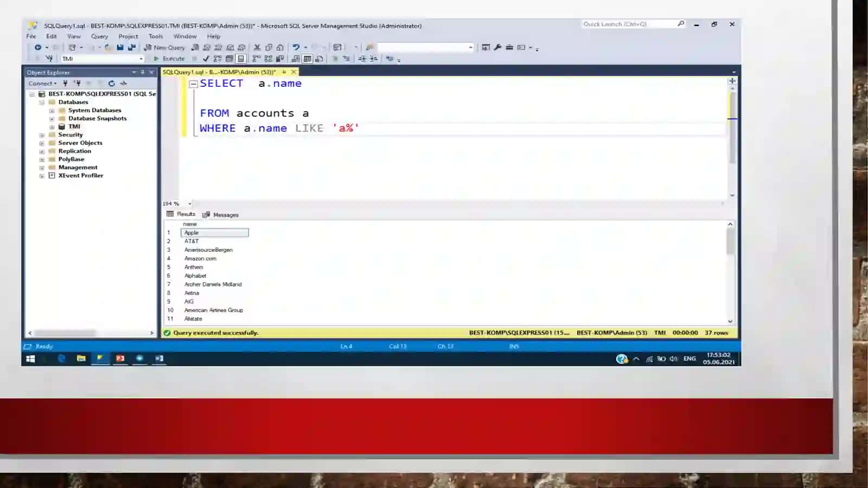Image resolution: width=868 pixels, height=488 pixels.
Task: Open File Explorer from taskbar
Action: 81,358
